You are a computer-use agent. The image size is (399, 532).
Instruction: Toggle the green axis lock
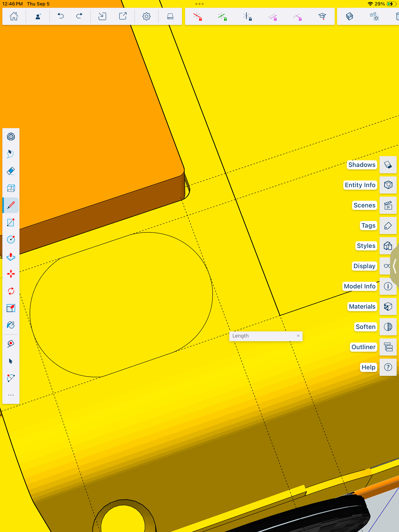[222, 16]
